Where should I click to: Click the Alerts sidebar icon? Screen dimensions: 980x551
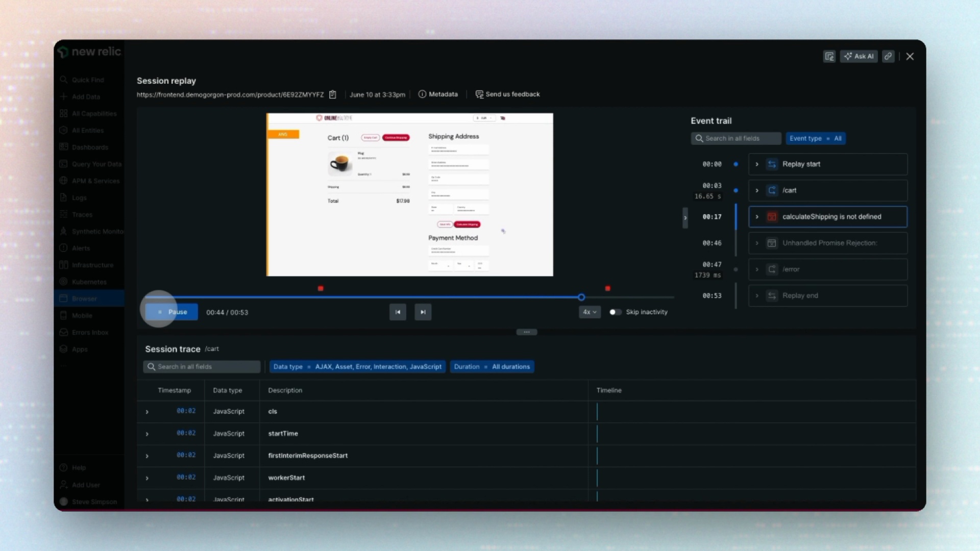[63, 248]
